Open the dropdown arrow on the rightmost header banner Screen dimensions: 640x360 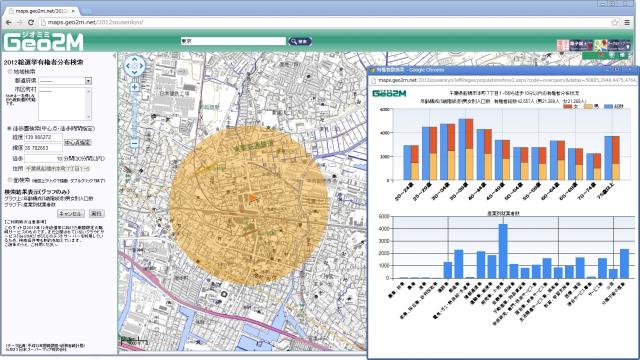coord(627,47)
